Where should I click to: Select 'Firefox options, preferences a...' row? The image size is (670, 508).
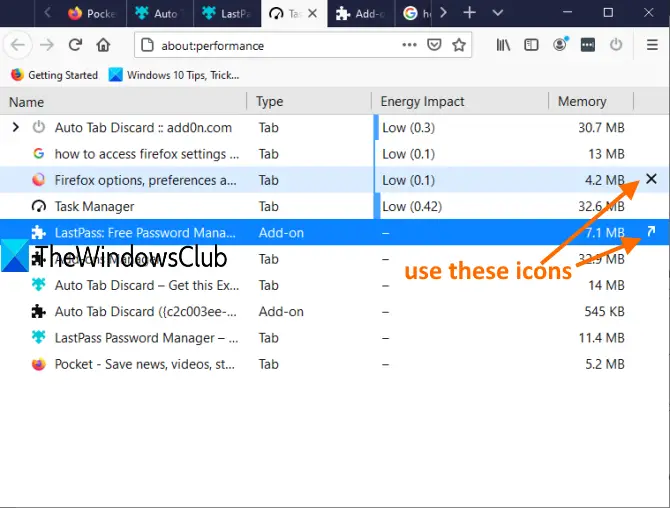pyautogui.click(x=335, y=180)
